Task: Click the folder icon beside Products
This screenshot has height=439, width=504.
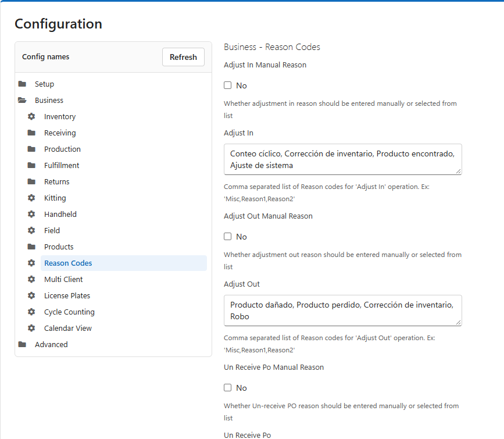Action: (x=31, y=247)
